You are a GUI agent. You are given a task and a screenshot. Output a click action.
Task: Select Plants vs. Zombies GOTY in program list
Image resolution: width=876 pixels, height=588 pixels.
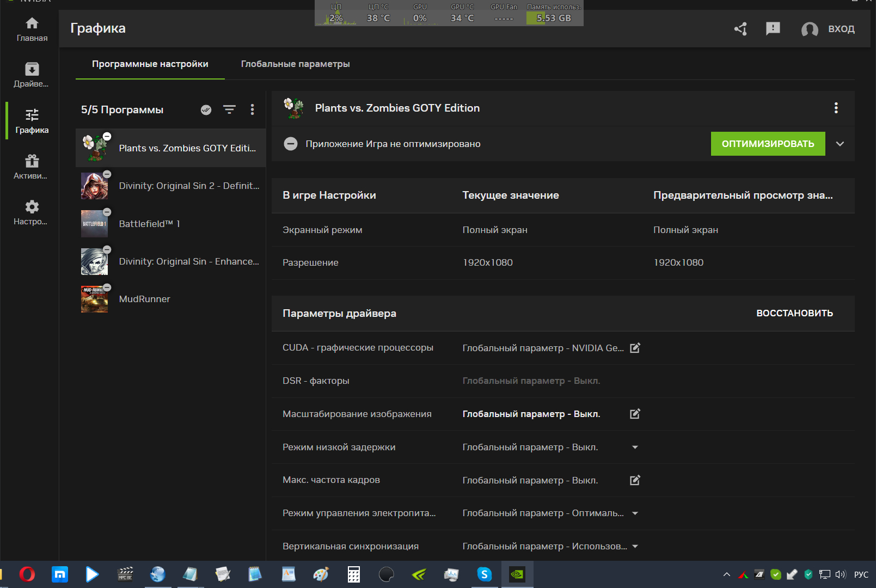tap(170, 148)
